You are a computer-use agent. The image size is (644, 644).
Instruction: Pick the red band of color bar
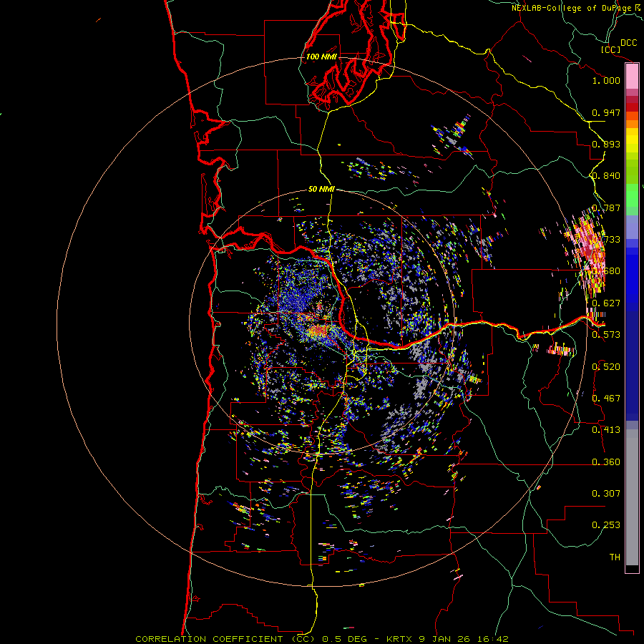(x=632, y=107)
